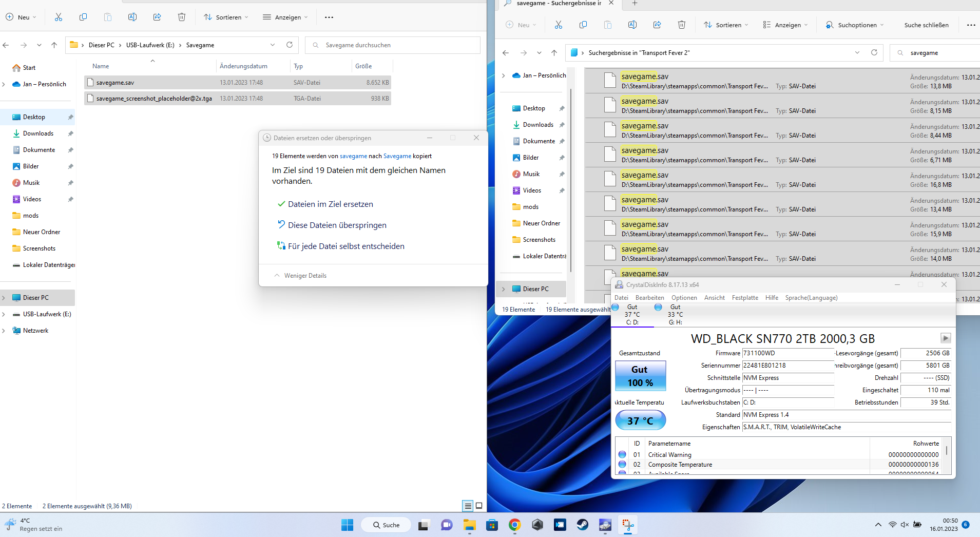Open Suchoptionen dropdown in search results window
This screenshot has height=537, width=980.
[855, 25]
